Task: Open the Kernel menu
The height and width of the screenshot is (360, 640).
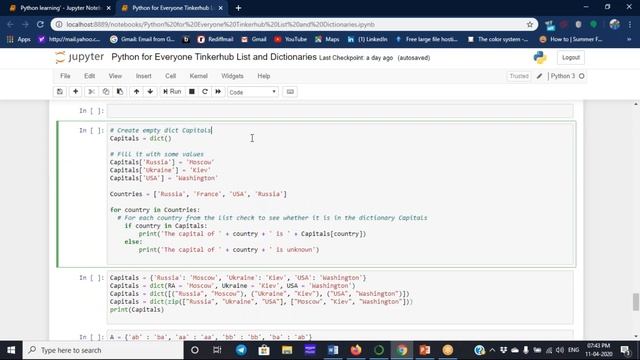Action: coord(198,76)
